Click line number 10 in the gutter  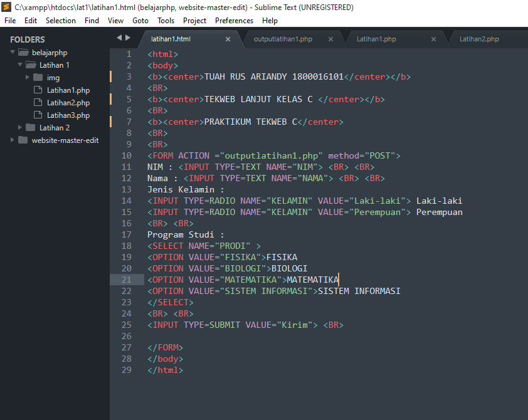click(x=126, y=155)
